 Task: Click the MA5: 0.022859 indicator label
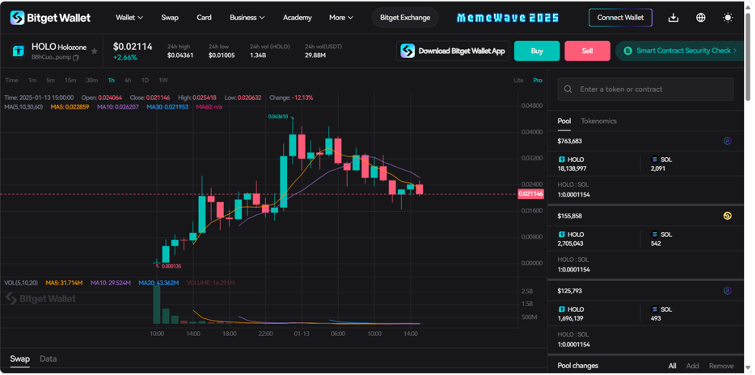pyautogui.click(x=70, y=106)
